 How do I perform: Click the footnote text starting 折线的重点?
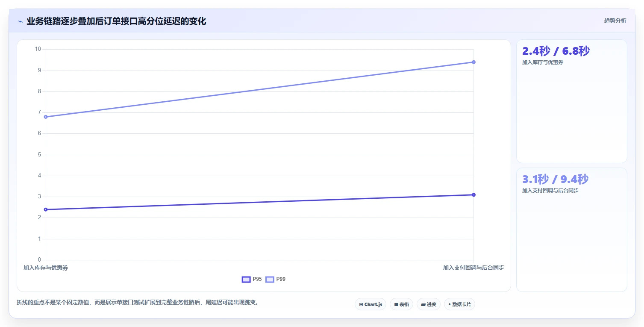click(138, 303)
